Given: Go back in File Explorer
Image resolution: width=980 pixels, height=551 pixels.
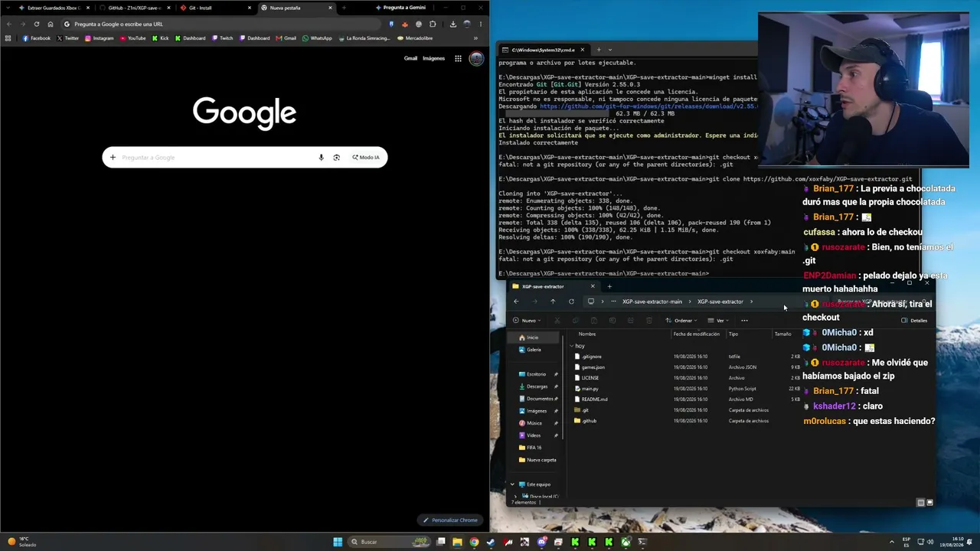Looking at the screenshot, I should point(516,302).
